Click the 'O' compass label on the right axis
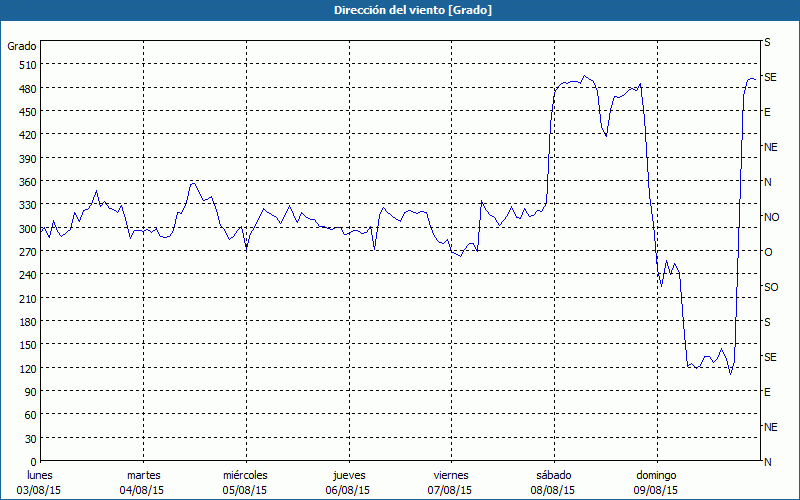This screenshot has height=500, width=800. coord(768,252)
